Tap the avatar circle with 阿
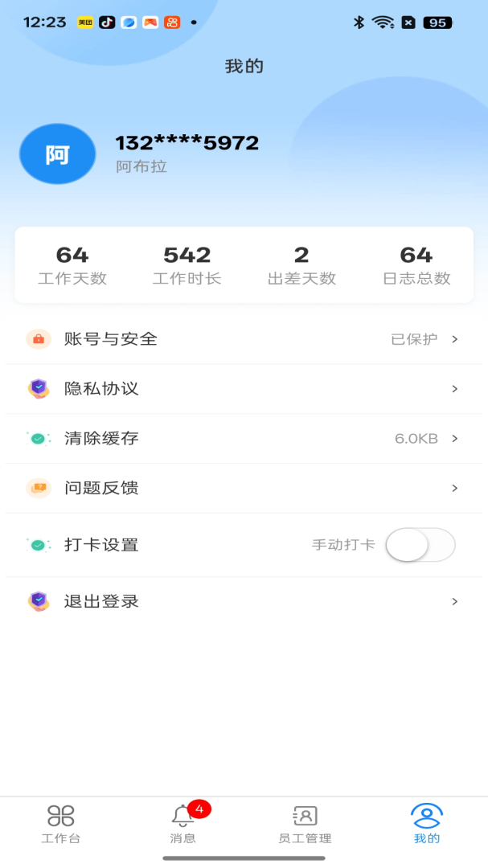 point(57,154)
